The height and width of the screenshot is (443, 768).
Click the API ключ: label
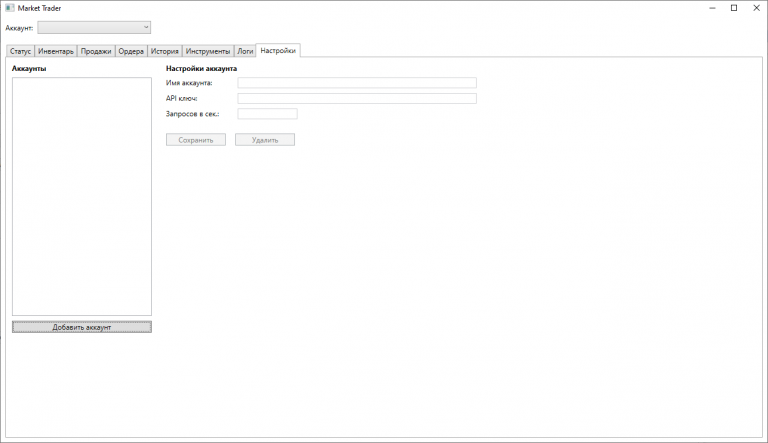[x=182, y=98]
